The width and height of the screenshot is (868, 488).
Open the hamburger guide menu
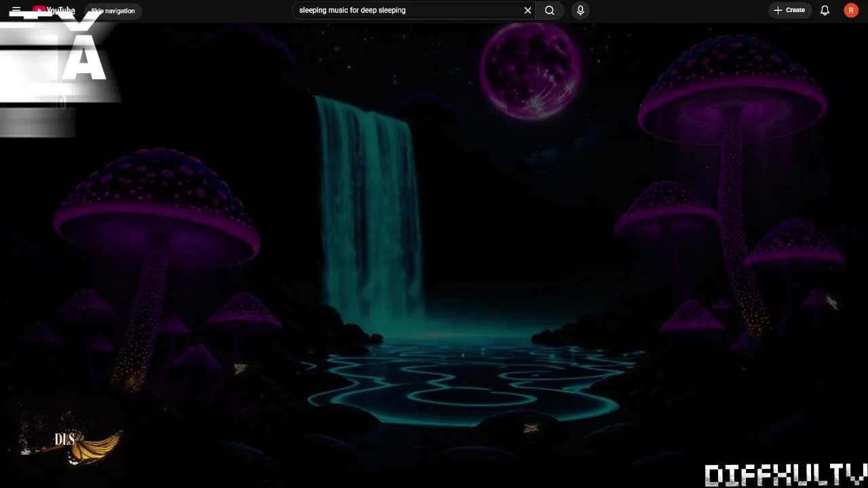(16, 10)
